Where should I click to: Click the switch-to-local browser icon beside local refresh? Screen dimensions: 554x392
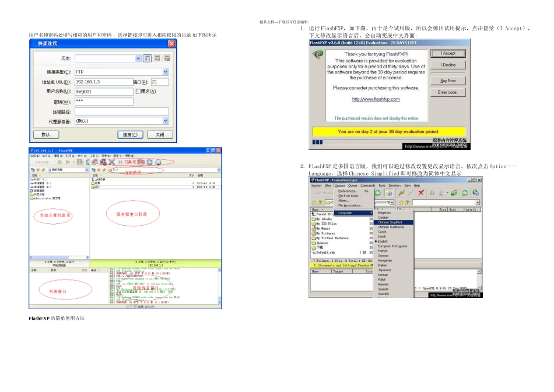tap(388, 193)
